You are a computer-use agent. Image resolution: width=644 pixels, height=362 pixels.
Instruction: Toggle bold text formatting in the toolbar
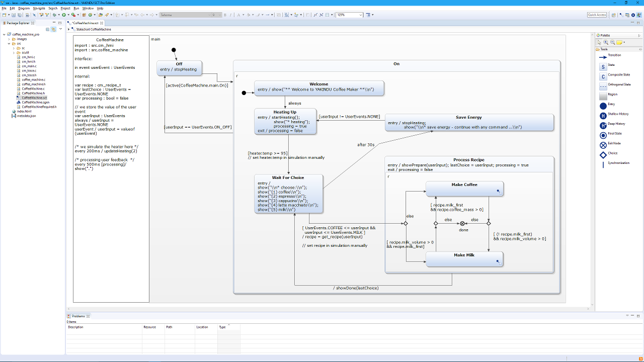(224, 15)
